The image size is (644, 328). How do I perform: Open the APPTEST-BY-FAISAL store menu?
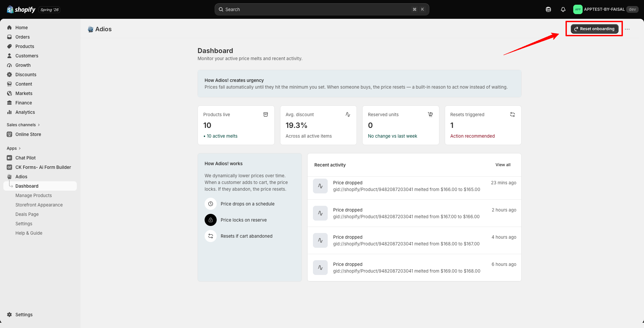point(606,9)
